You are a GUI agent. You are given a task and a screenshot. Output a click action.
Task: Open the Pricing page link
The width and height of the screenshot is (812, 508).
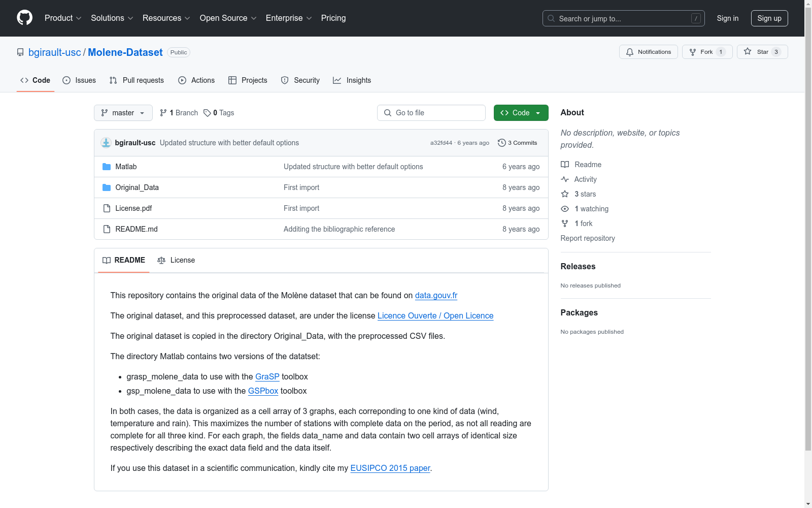tap(333, 18)
